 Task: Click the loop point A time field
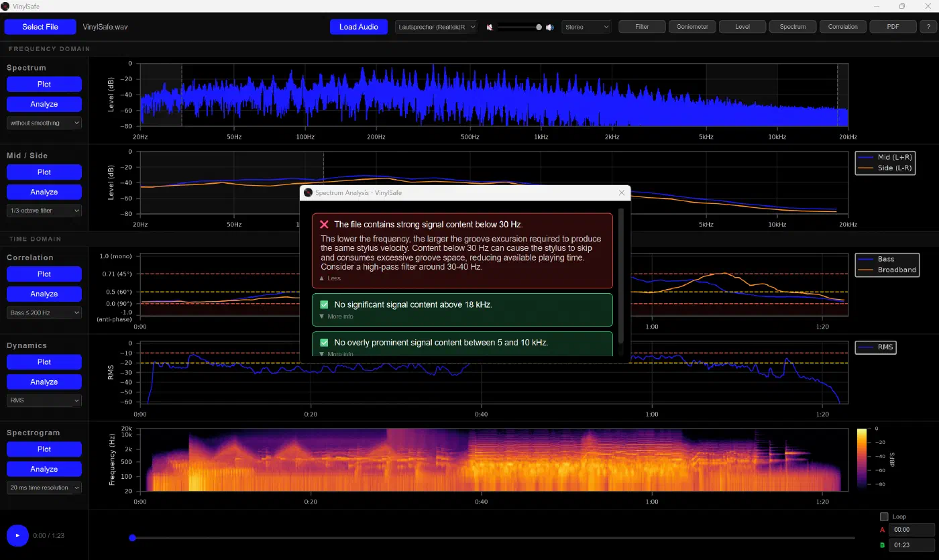click(912, 530)
